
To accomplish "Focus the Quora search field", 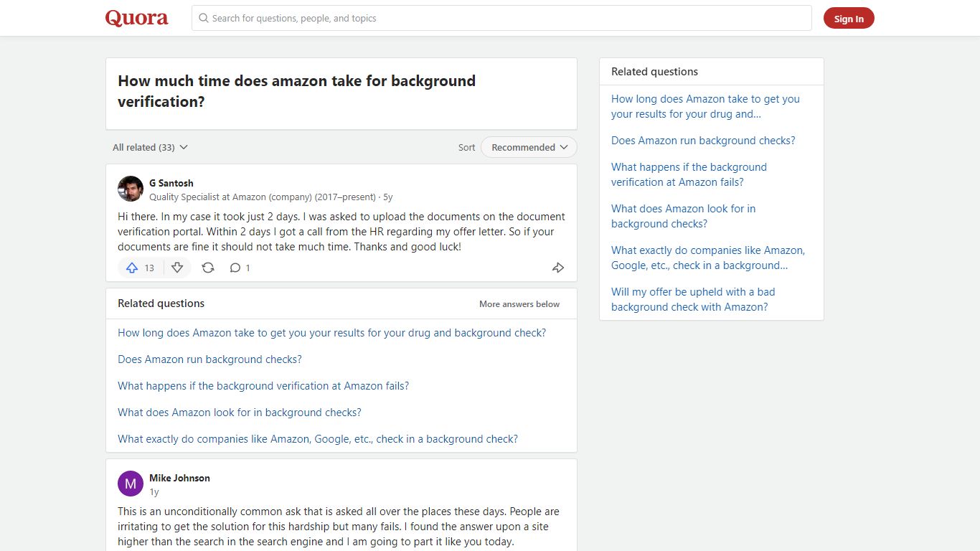I will click(501, 18).
